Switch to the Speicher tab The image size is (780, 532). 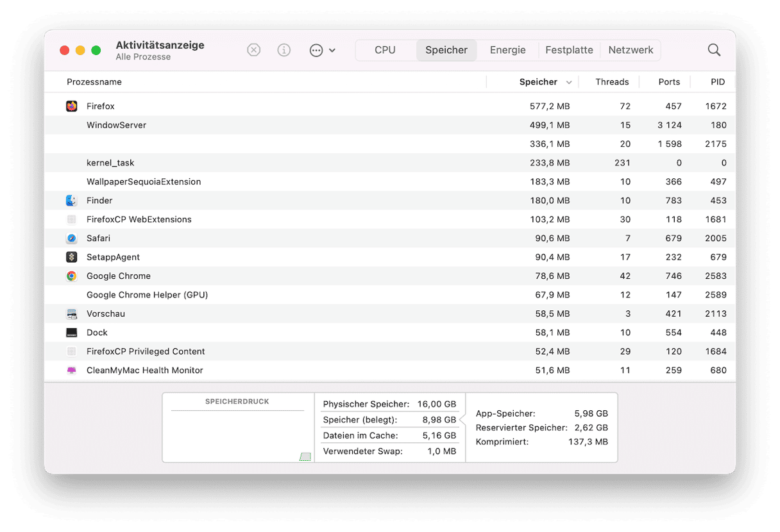pos(446,50)
